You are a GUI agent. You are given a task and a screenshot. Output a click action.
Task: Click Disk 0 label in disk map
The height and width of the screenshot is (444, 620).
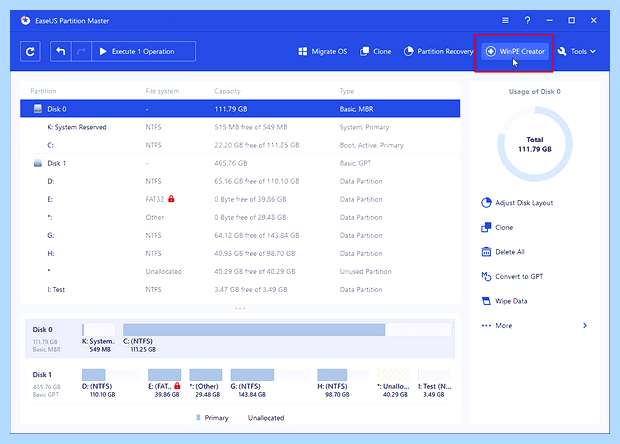pos(42,329)
